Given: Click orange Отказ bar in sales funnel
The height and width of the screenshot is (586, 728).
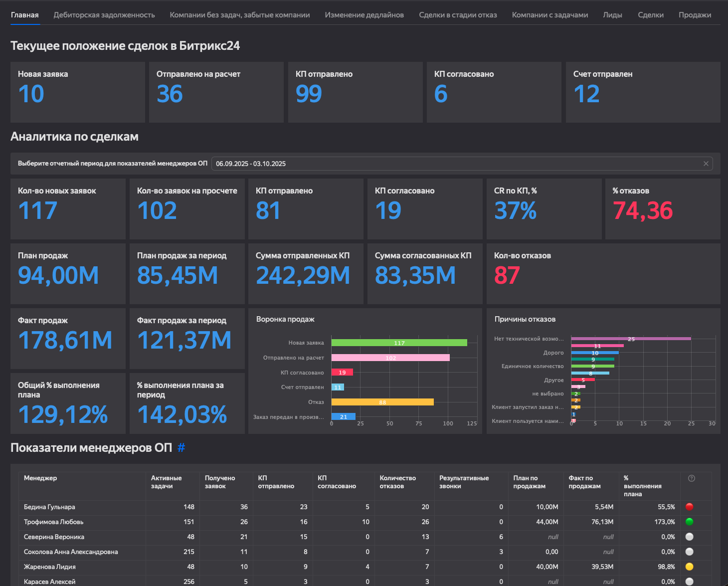Looking at the screenshot, I should (x=382, y=402).
